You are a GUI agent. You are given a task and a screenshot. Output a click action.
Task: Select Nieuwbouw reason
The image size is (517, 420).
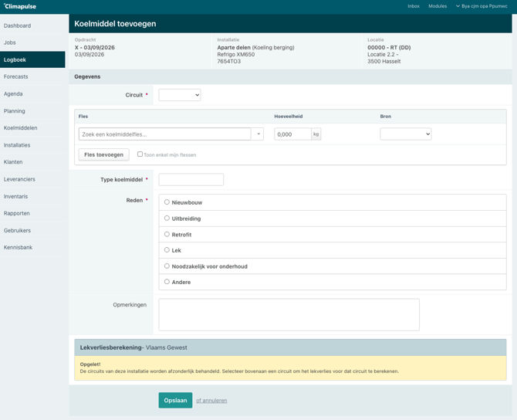click(167, 202)
